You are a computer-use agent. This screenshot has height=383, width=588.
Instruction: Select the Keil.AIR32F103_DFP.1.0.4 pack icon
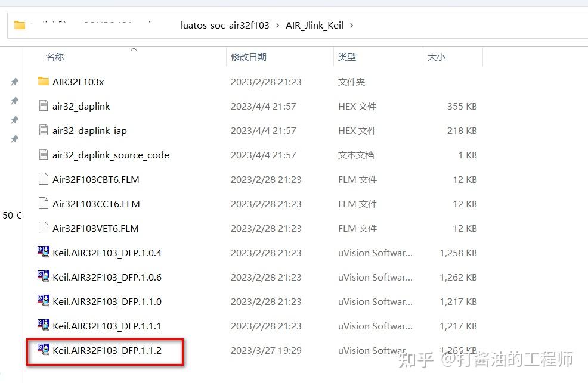click(43, 251)
